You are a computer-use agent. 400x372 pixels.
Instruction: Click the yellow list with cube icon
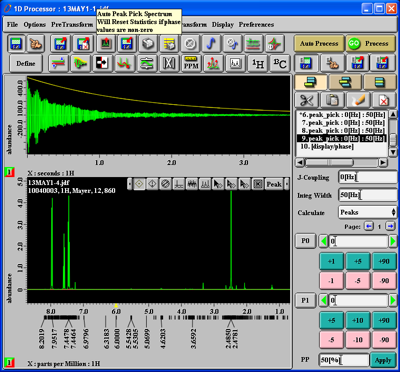click(x=169, y=44)
